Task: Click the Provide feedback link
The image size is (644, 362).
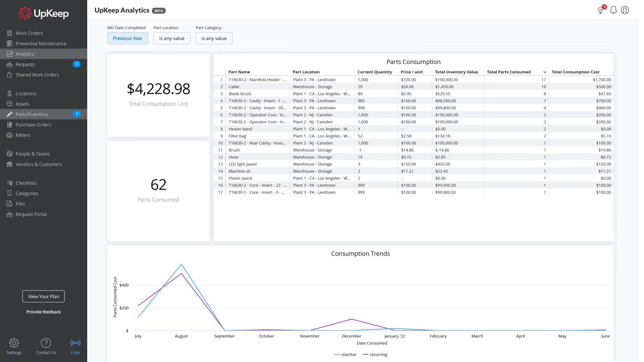Action: tap(43, 312)
